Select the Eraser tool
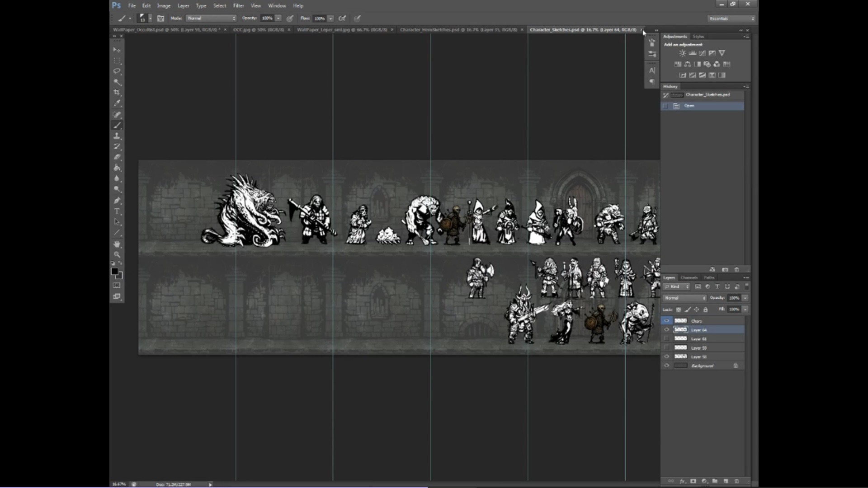868x488 pixels. 117,157
